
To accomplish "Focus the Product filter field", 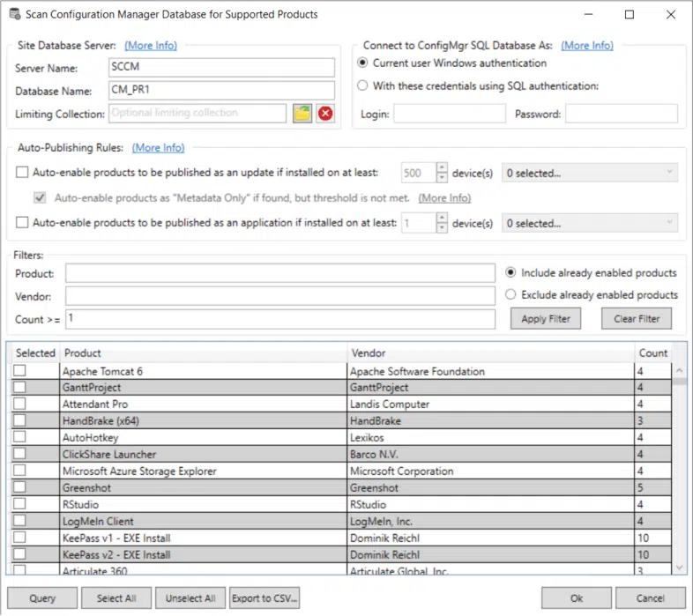I will tap(280, 273).
